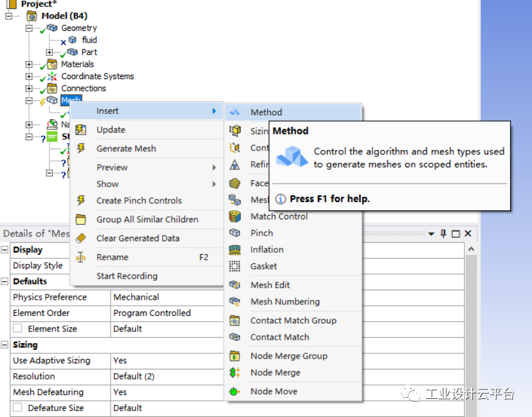The width and height of the screenshot is (532, 417).
Task: Expand the Materials tree node
Action: (29, 64)
